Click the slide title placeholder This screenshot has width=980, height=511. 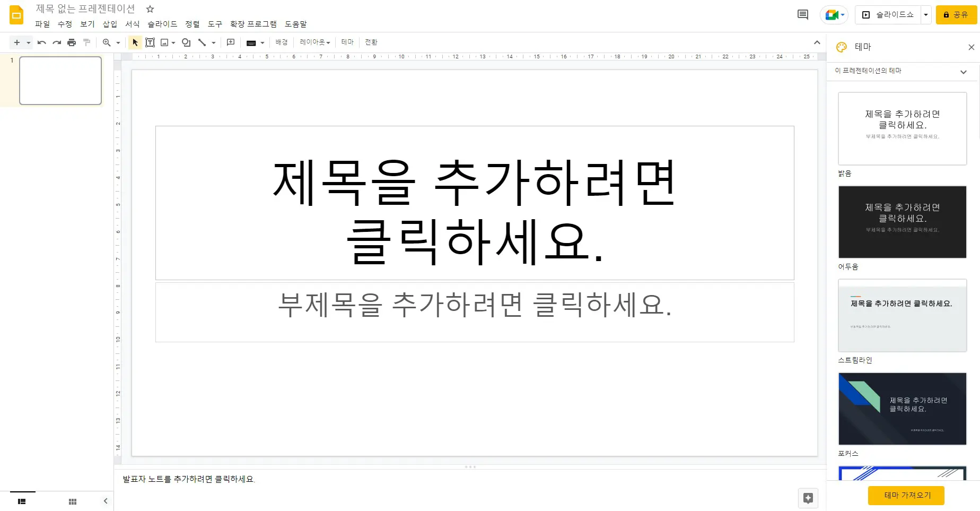click(475, 203)
